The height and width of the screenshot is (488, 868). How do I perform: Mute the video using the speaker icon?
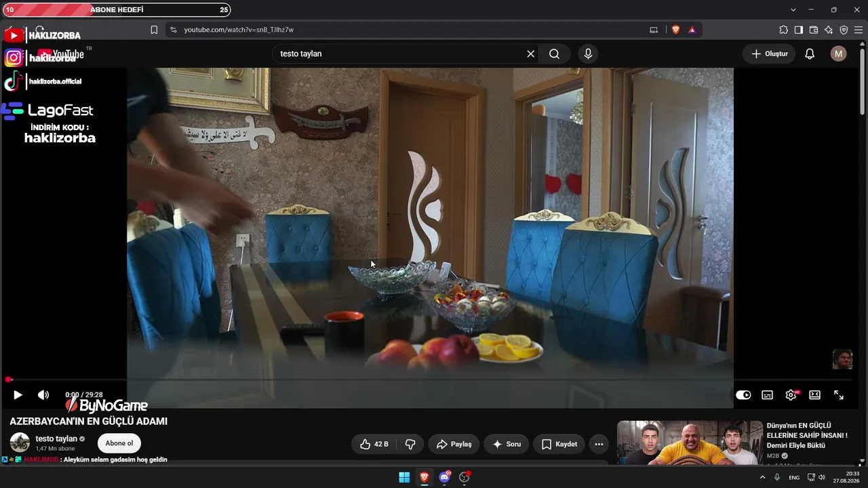click(43, 394)
